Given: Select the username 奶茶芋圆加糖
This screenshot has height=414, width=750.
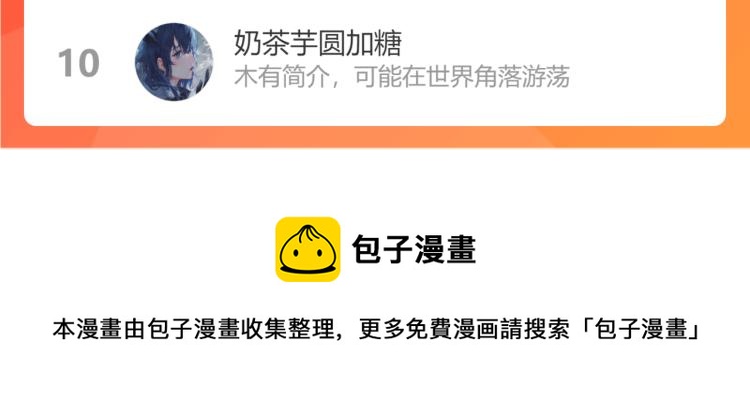Looking at the screenshot, I should coord(318,43).
